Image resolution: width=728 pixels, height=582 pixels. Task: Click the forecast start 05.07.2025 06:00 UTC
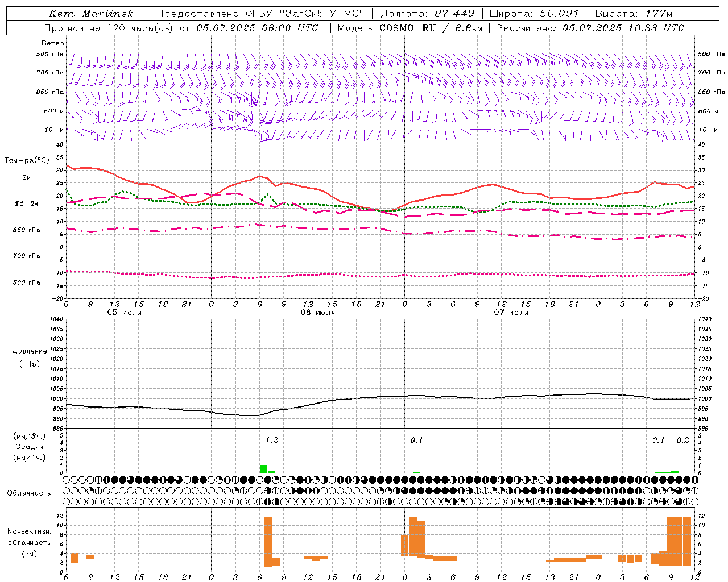click(x=257, y=28)
